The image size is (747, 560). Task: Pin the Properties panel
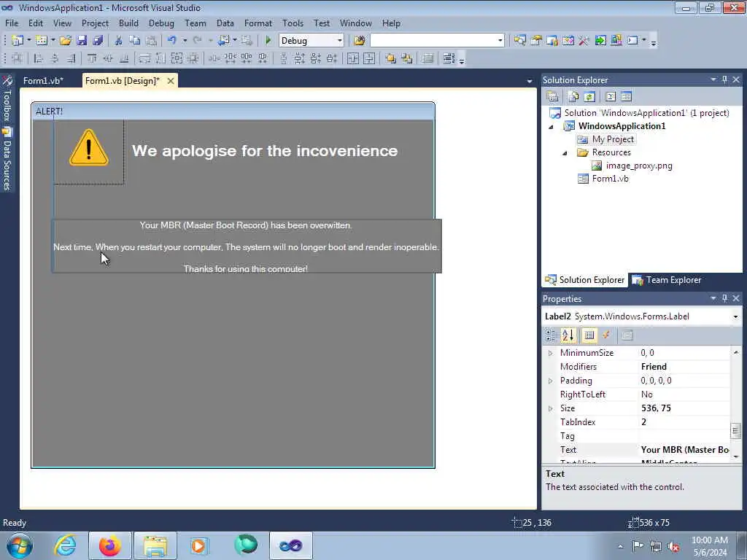click(x=724, y=298)
